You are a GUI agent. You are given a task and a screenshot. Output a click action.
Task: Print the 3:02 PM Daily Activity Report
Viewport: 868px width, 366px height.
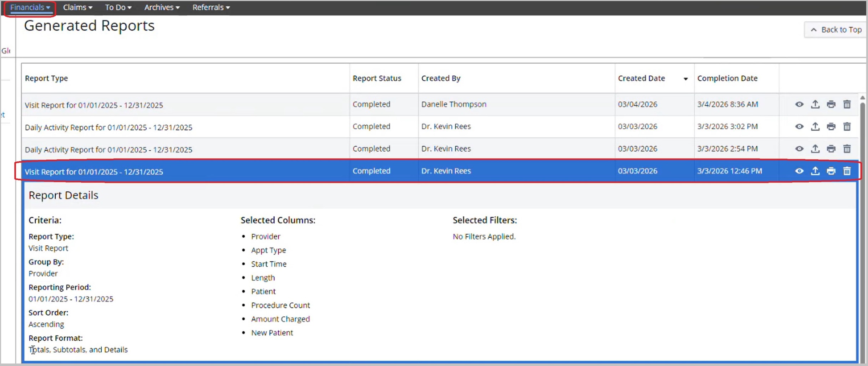[x=831, y=126]
